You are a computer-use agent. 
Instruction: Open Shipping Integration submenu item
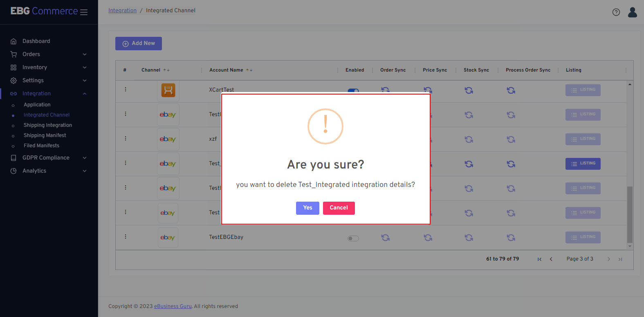pos(47,125)
